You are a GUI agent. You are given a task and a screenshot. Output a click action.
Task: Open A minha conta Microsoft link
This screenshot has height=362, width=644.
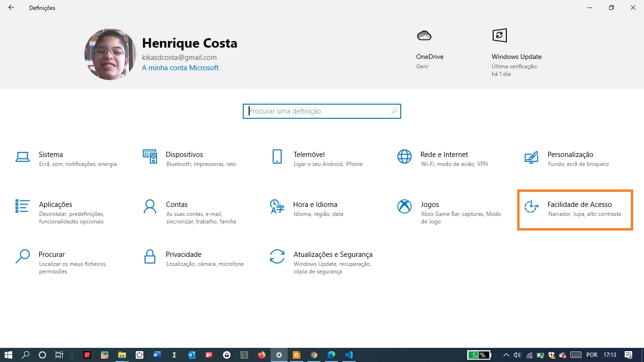click(180, 68)
